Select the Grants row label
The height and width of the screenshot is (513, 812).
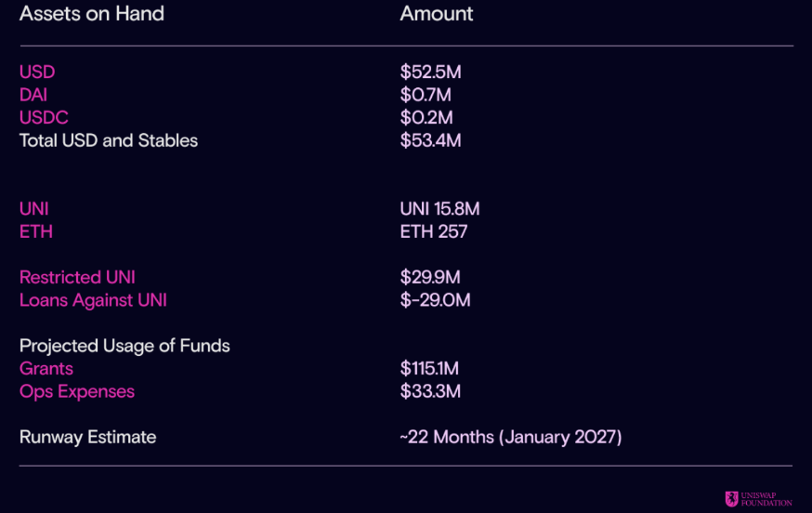[46, 368]
